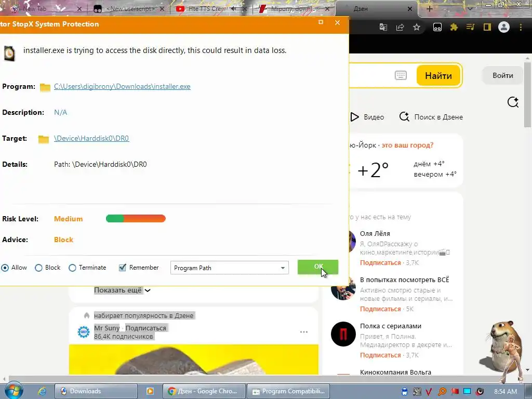Subscribe to Оля Лёля channel

point(380,262)
